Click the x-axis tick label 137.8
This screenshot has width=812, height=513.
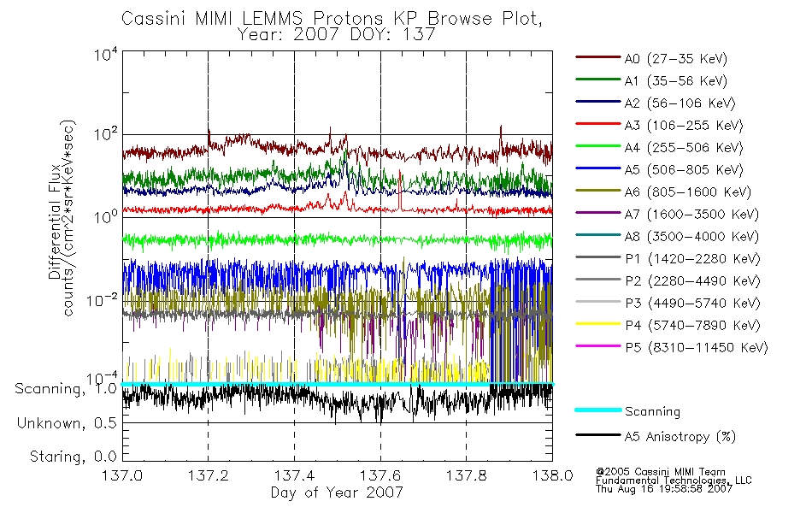tap(467, 475)
